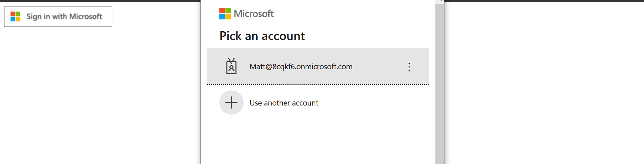The image size is (644, 164).
Task: Click the ID badge icon for Matt's account
Action: click(231, 67)
